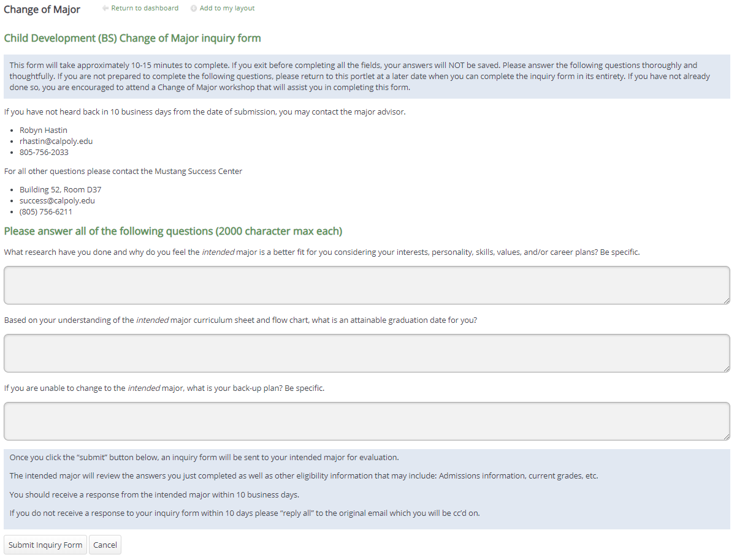Click the rhastin@calpoly.edu email address

pyautogui.click(x=56, y=142)
